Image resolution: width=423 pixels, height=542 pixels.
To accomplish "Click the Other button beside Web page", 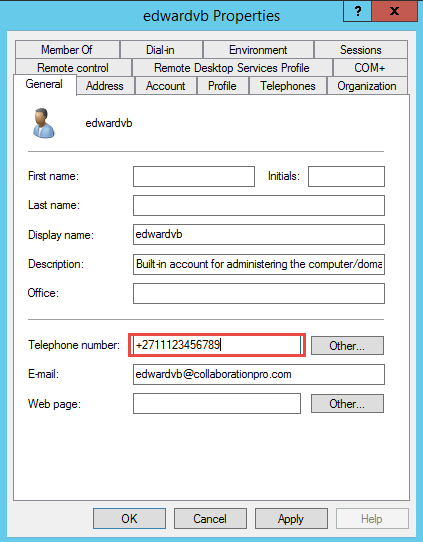I will coord(347,403).
